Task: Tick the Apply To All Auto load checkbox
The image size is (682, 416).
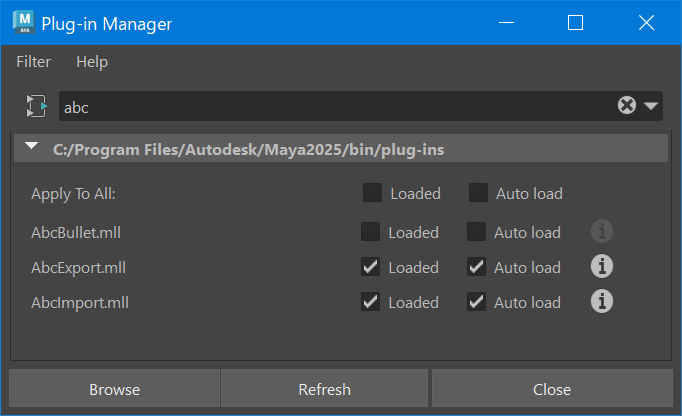Action: pyautogui.click(x=478, y=193)
